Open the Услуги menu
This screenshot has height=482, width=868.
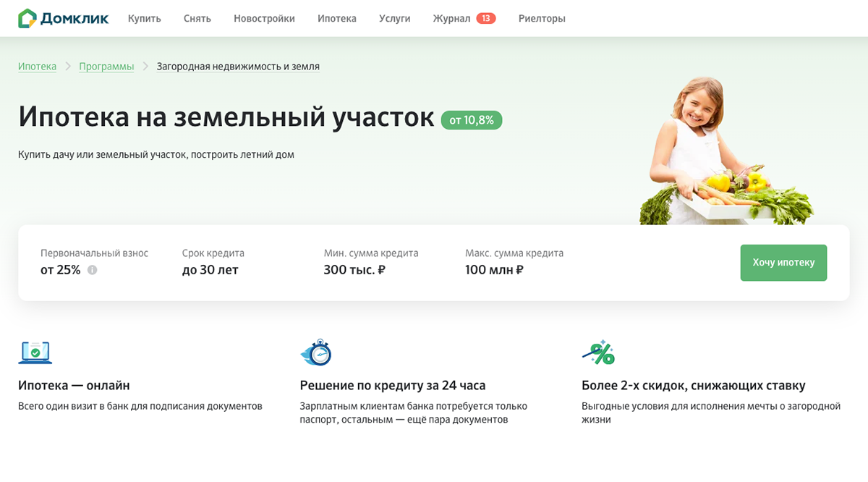[x=394, y=19]
